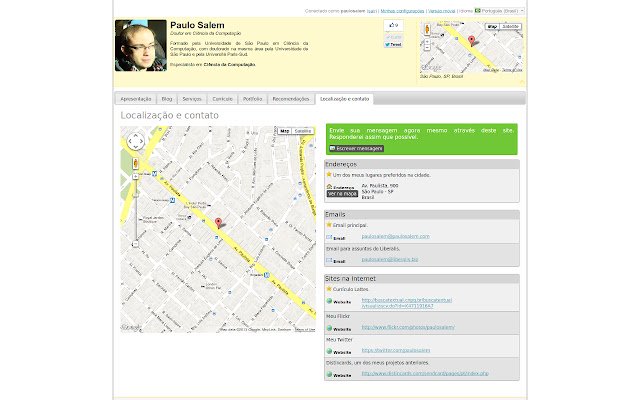
Task: Click the star icon beside Email principal
Action: point(329,224)
